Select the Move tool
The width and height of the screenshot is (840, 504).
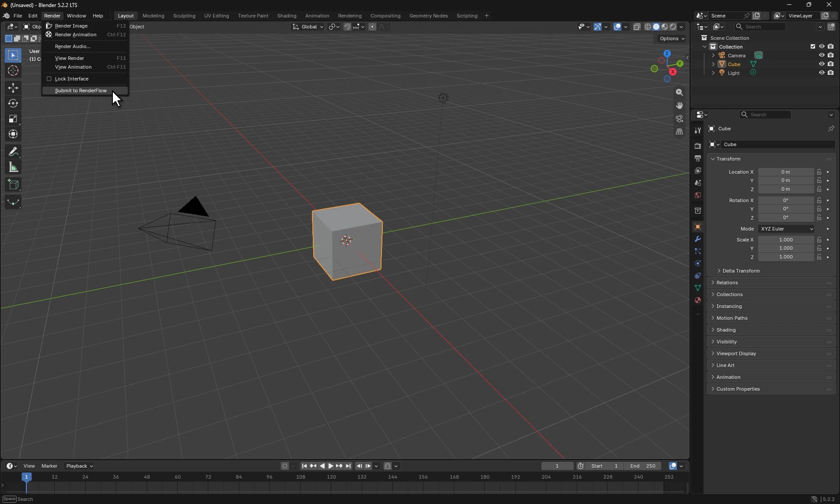[13, 88]
